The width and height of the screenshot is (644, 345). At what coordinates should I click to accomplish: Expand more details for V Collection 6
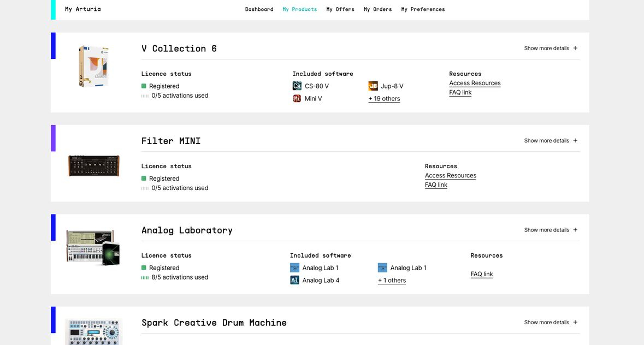551,48
